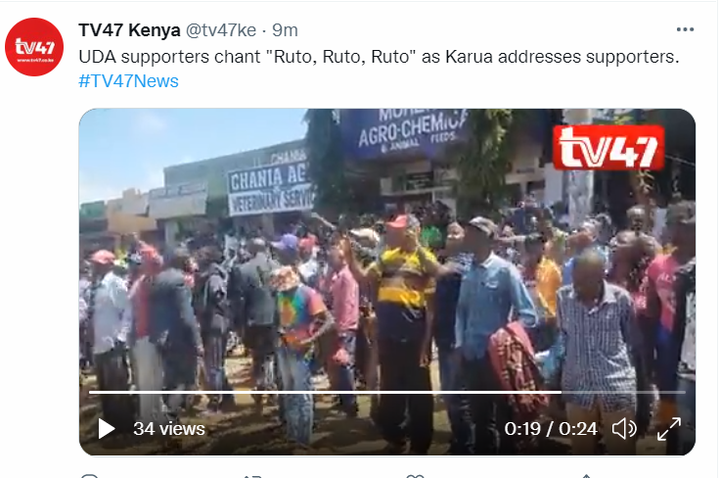
Task: Play the TV47 Kenya video
Action: pos(107,429)
